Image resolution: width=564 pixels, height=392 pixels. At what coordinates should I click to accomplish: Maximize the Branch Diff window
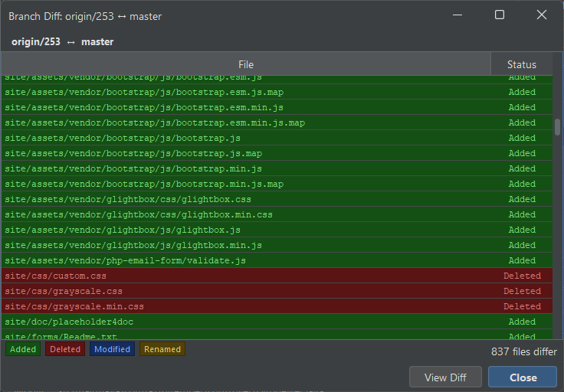[x=500, y=15]
